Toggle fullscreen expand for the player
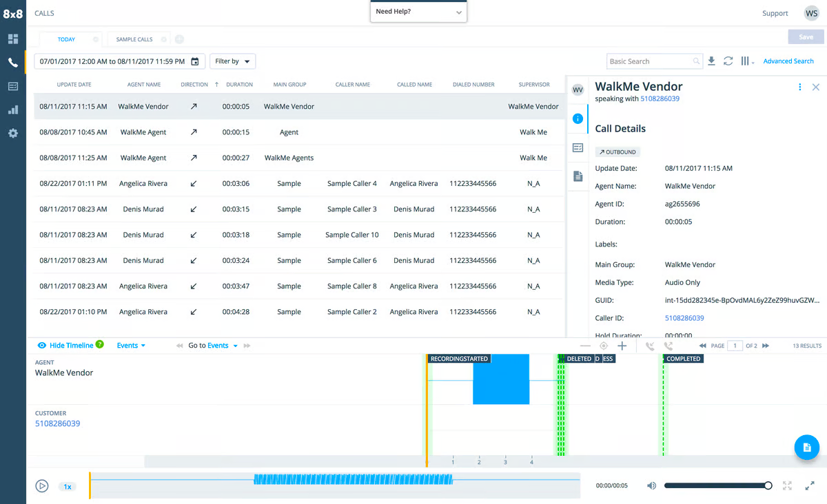The width and height of the screenshot is (827, 504). pos(810,486)
